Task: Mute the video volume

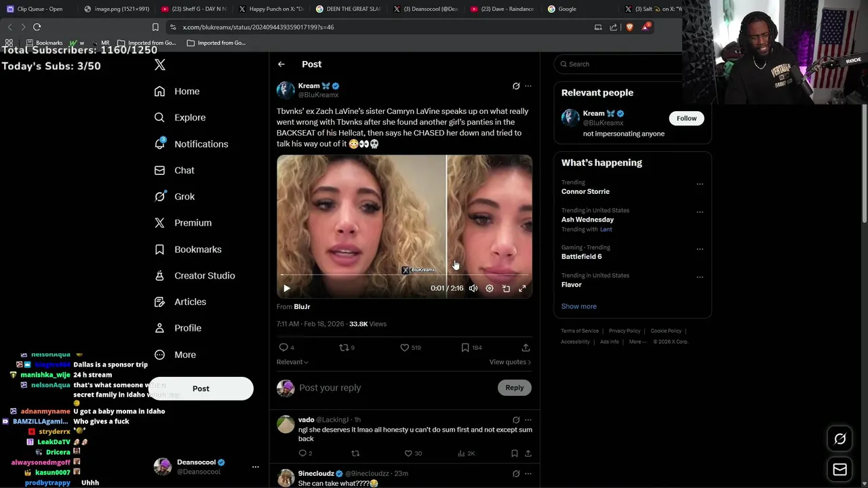Action: click(x=473, y=288)
